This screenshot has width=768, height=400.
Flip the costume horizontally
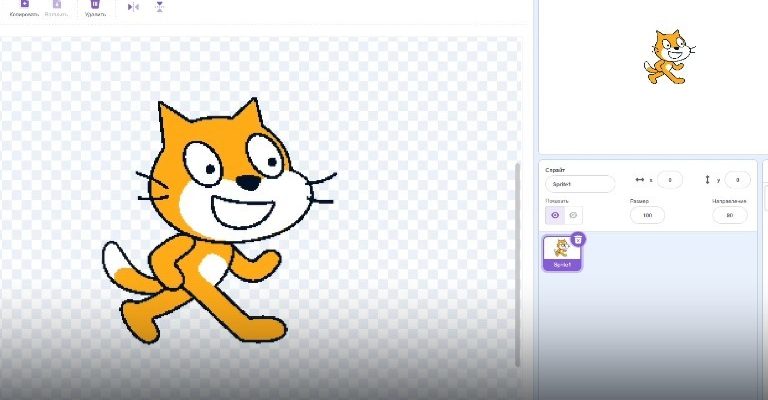click(x=133, y=6)
